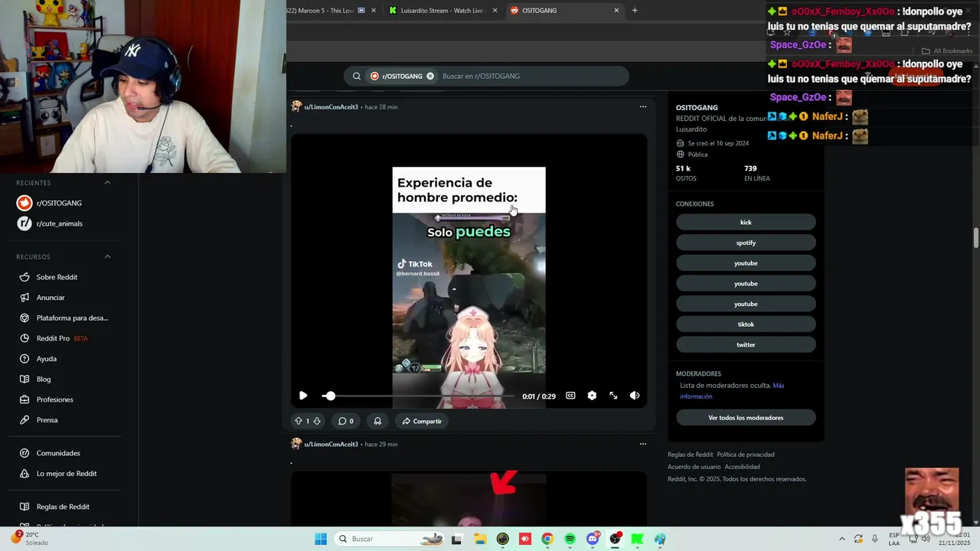Enter fullscreen mode on video
The height and width of the screenshot is (551, 980).
pos(613,396)
